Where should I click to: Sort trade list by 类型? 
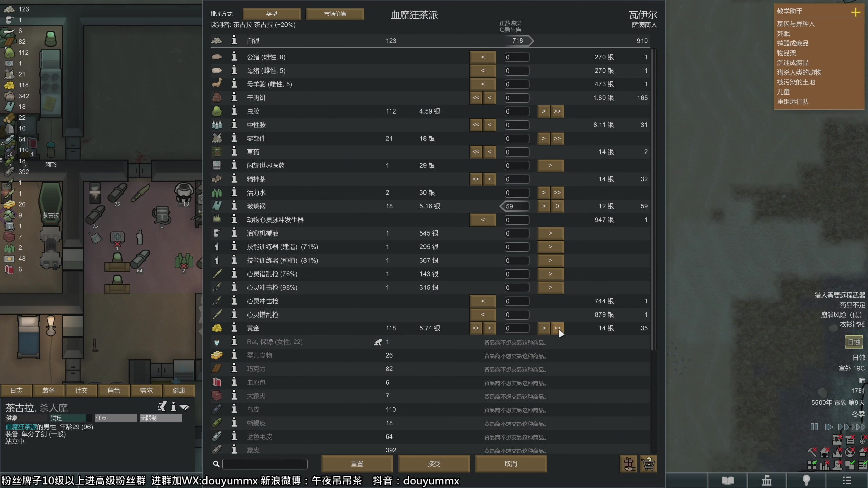(x=272, y=14)
